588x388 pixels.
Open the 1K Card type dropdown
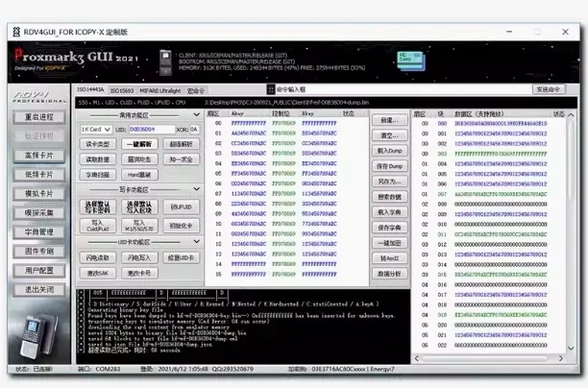(x=96, y=130)
